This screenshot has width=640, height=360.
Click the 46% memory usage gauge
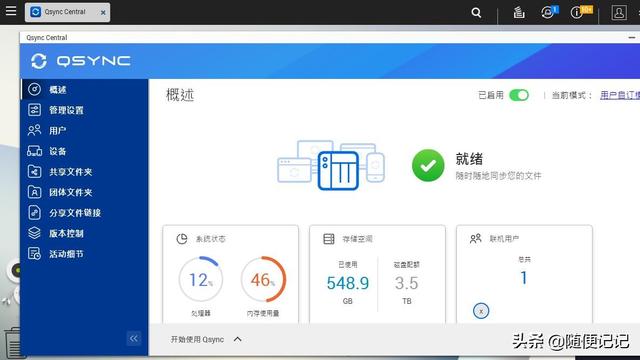(263, 280)
